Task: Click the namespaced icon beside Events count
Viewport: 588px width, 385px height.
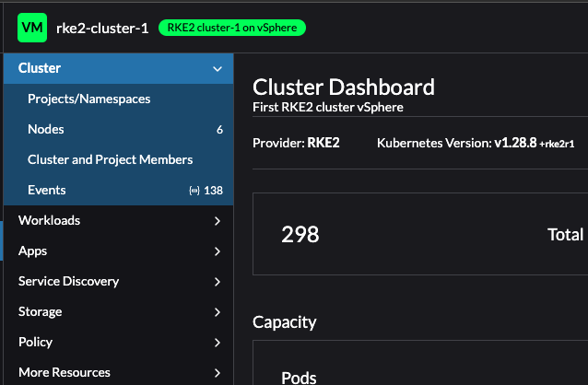Action: click(x=194, y=191)
